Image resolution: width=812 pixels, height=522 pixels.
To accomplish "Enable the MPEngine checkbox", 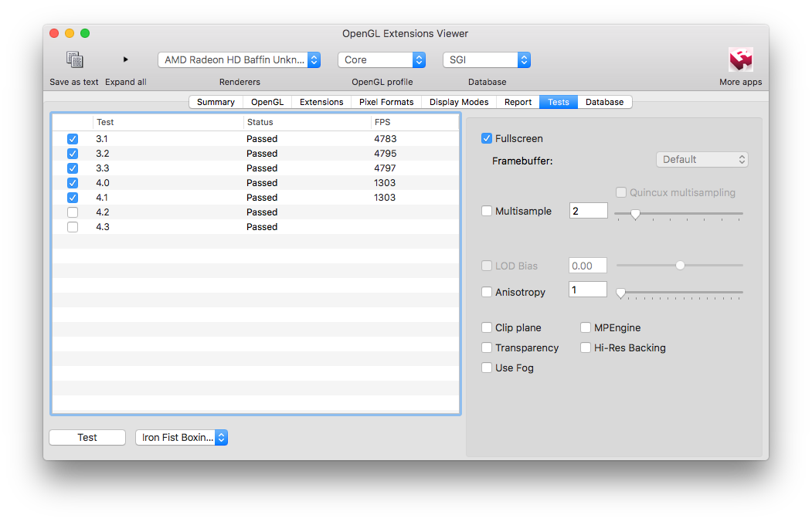I will coord(585,327).
